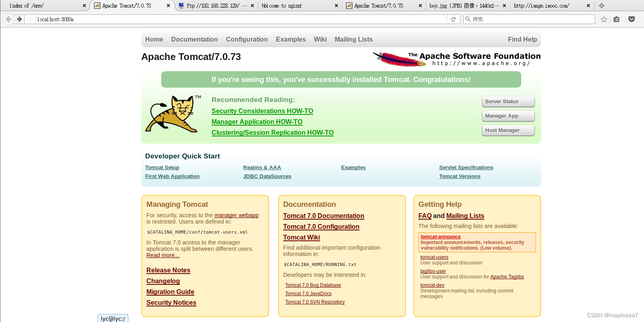Close the ftp://192.168.228.129 tab
This screenshot has height=322, width=644.
(252, 6)
